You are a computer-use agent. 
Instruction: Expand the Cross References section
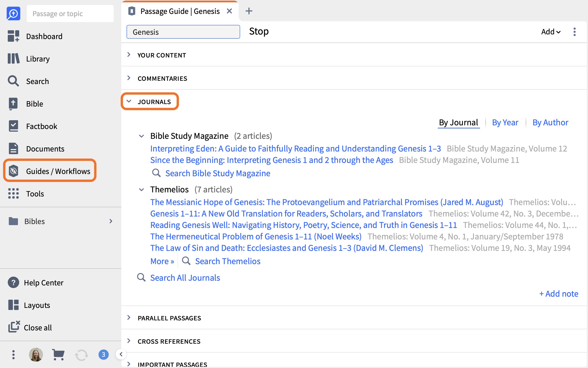(129, 341)
